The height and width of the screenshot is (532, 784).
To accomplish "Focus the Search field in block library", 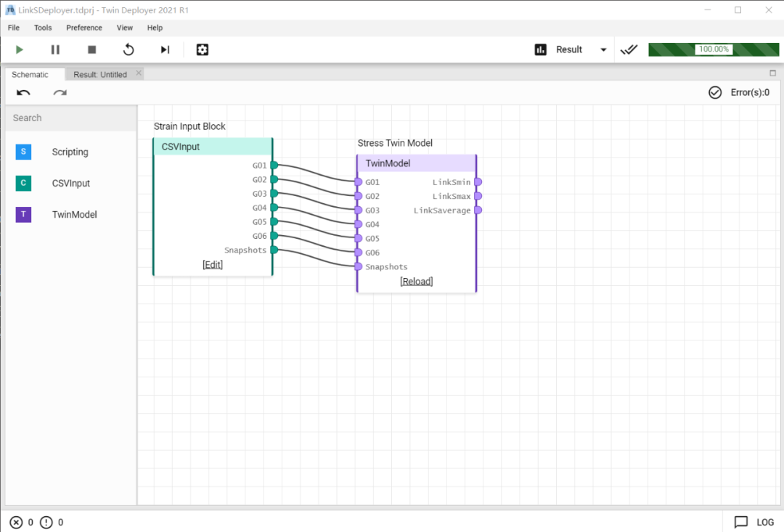I will click(71, 118).
